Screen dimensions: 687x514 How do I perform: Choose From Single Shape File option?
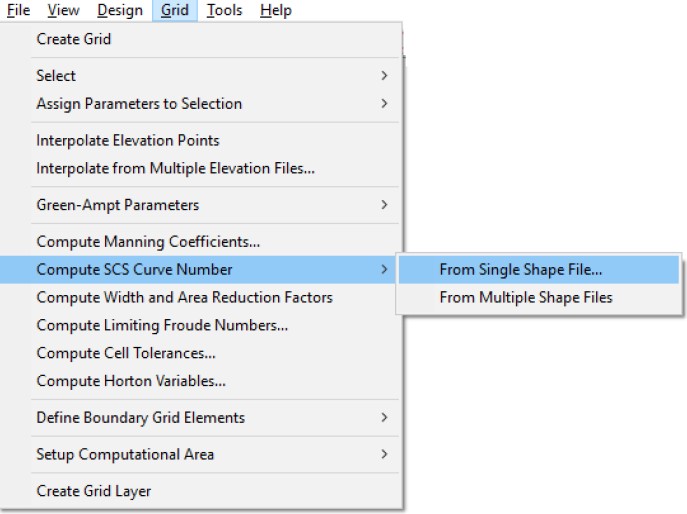(521, 269)
